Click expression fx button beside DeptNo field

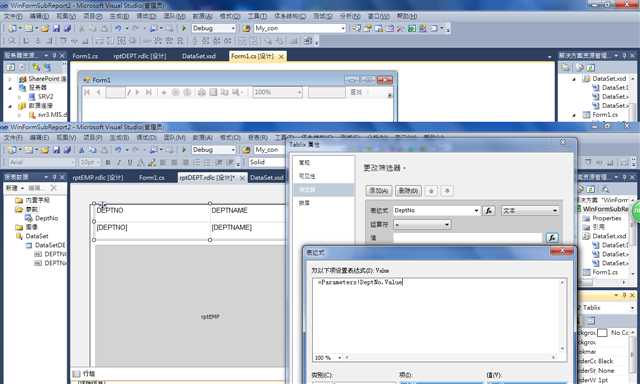tap(489, 211)
